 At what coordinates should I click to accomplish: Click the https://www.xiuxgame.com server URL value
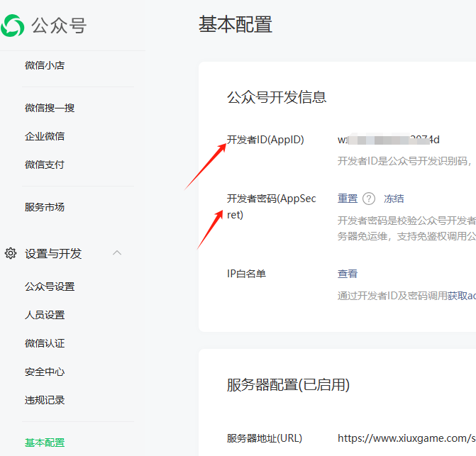pyautogui.click(x=406, y=438)
